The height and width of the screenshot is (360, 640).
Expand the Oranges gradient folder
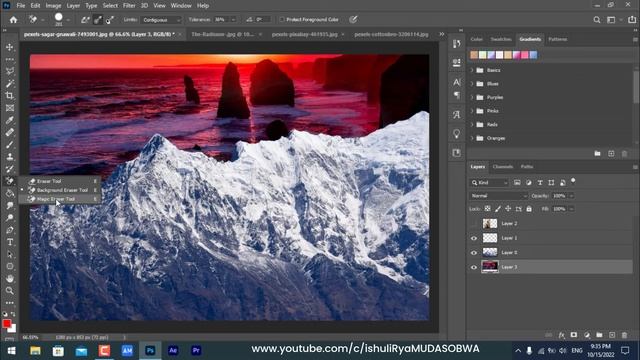tap(472, 138)
